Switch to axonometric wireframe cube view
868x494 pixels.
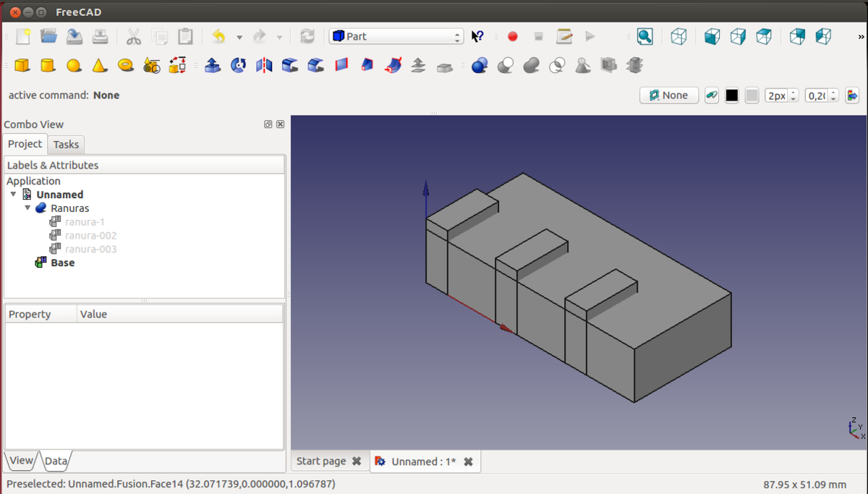678,36
